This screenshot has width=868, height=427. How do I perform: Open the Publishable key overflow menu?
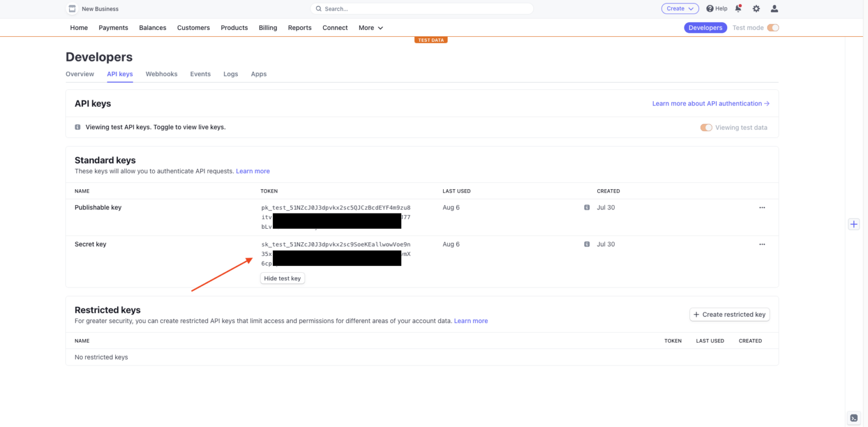coord(762,207)
